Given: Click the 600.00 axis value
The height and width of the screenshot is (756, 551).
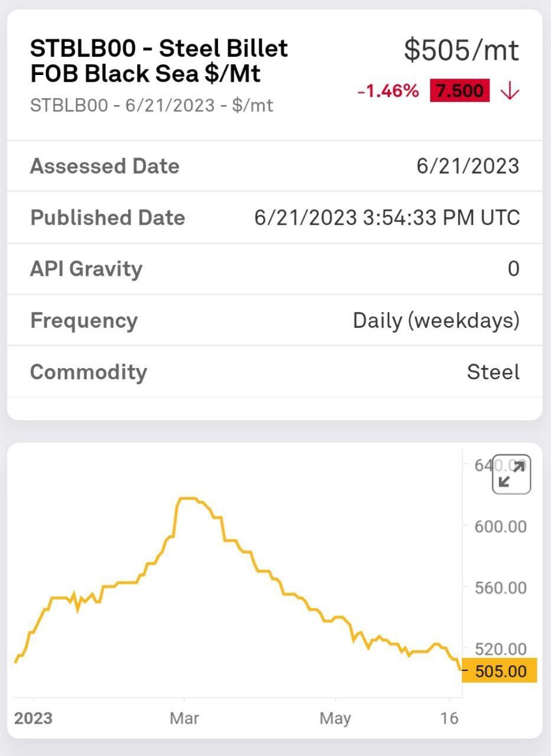Looking at the screenshot, I should coord(501,526).
